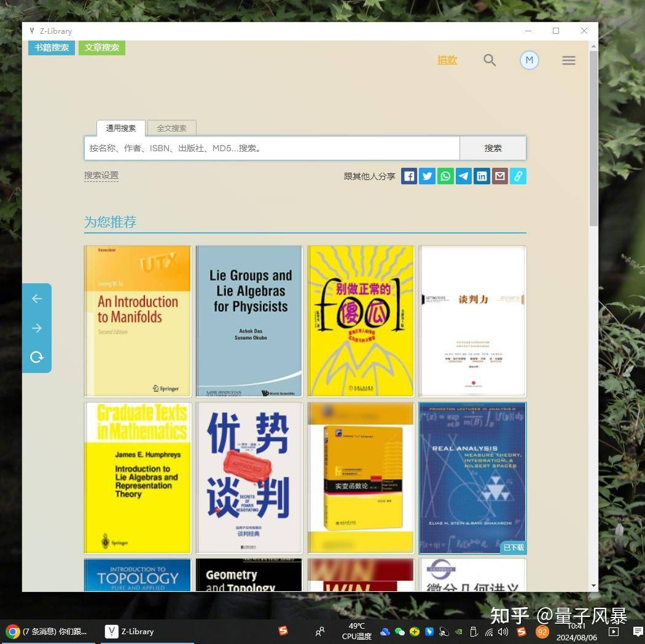Open the 优势谈判 book cover

tap(249, 477)
